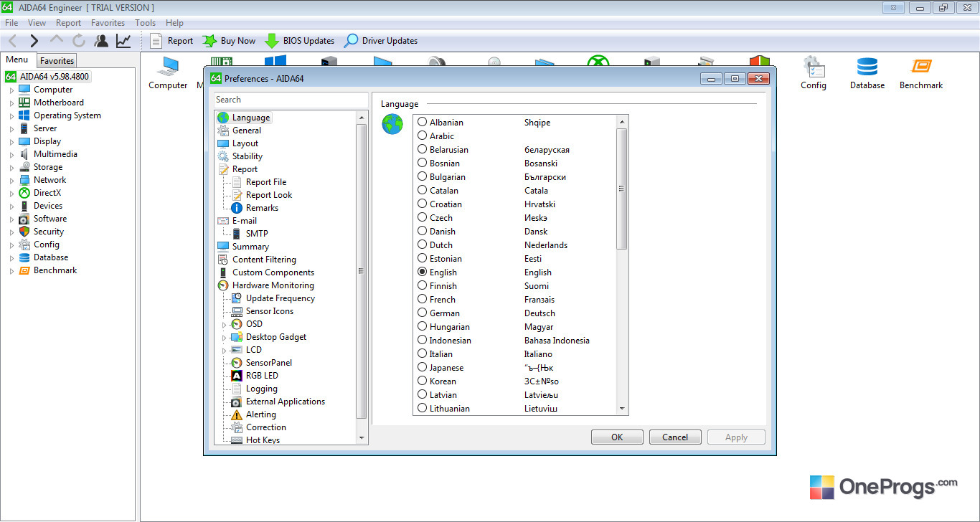Select Remarks info icon in Preferences

[x=237, y=208]
